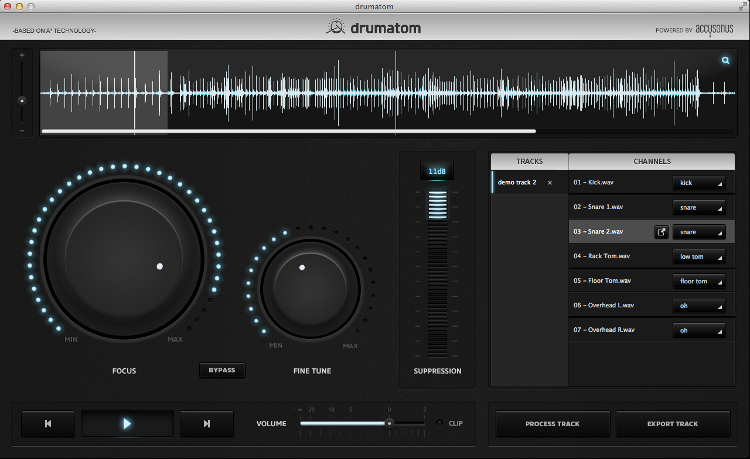Click the Process Track button
750x459 pixels.
(553, 424)
